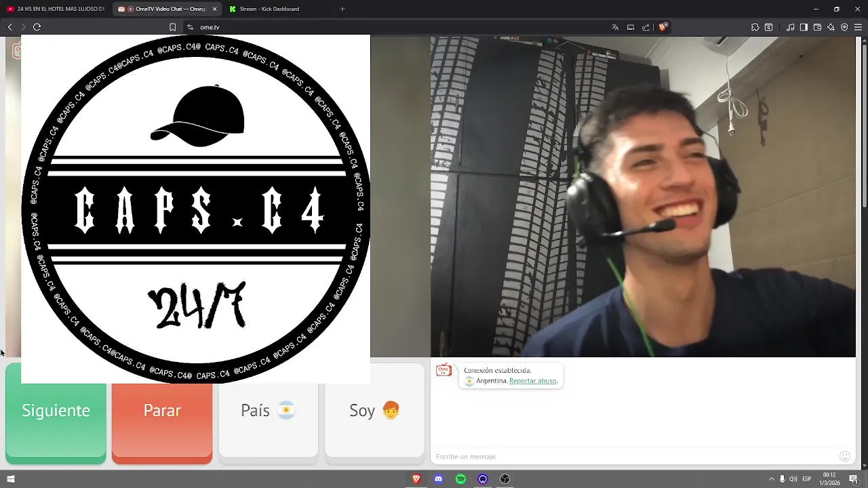The height and width of the screenshot is (488, 868).
Task: Click the ESP language indicator
Action: (x=807, y=479)
